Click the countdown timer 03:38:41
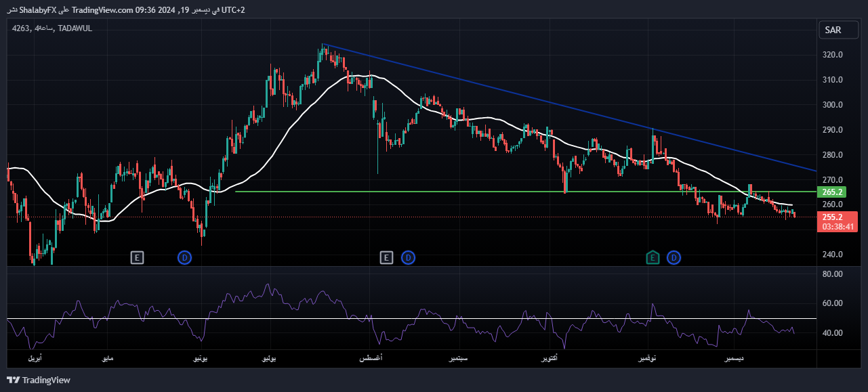 838,227
